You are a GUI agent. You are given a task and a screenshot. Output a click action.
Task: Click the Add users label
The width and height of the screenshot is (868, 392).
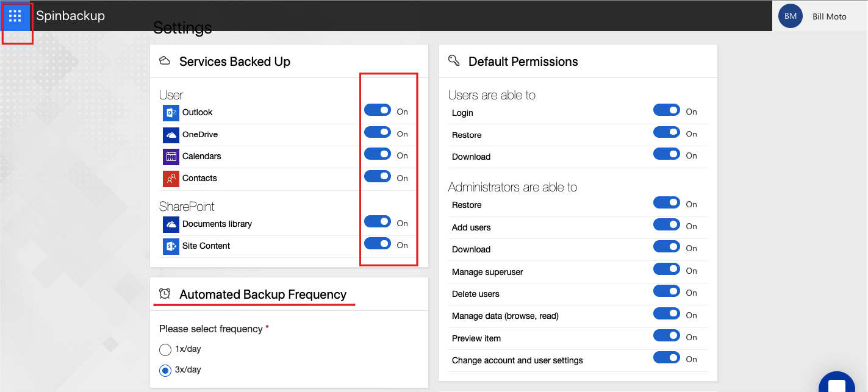471,227
